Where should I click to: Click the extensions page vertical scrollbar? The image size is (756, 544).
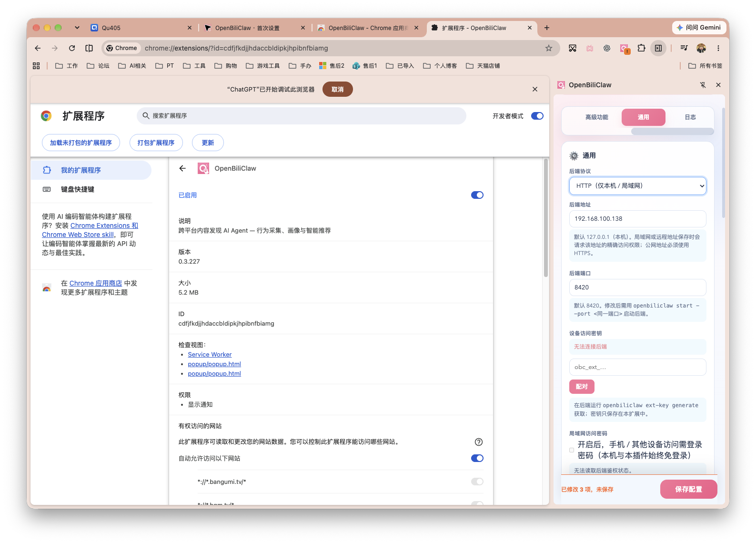coord(545,218)
